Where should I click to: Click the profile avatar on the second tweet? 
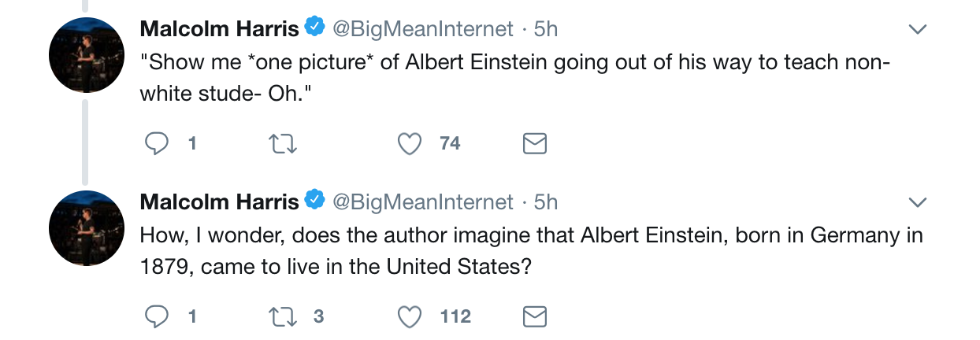87,228
